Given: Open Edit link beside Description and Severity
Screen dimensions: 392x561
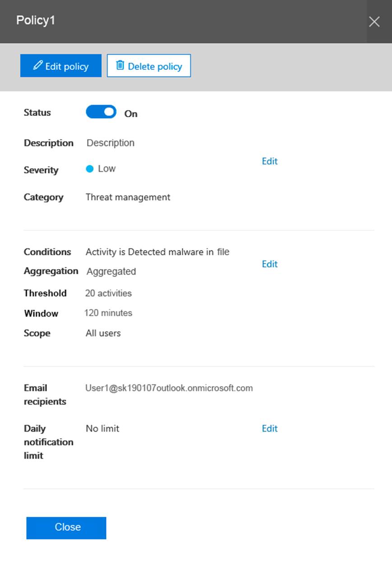Looking at the screenshot, I should click(x=269, y=161).
